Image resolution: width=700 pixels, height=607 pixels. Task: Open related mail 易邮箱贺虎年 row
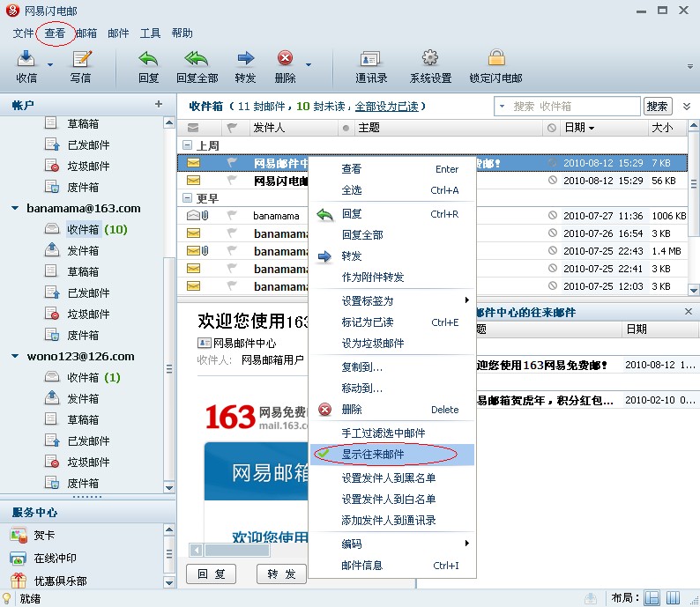[x=587, y=400]
